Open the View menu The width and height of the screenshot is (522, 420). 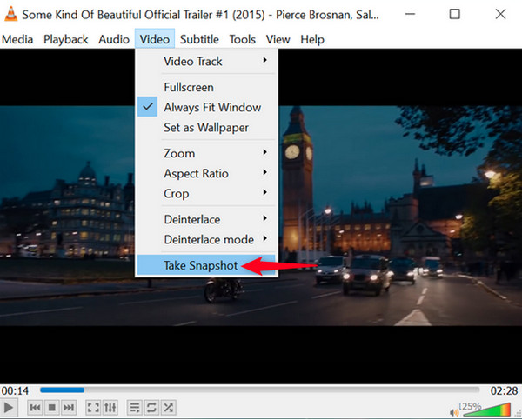278,39
